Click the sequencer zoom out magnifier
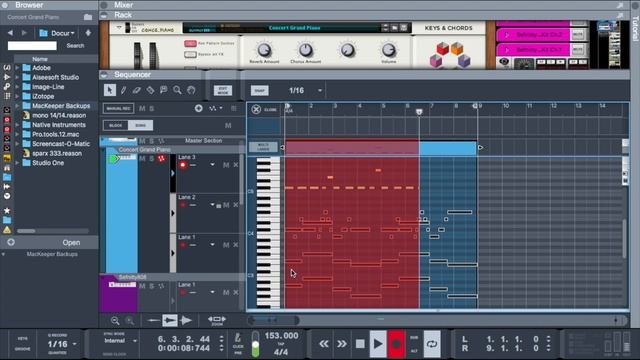Screen dimensions: 640x360 coord(115,321)
